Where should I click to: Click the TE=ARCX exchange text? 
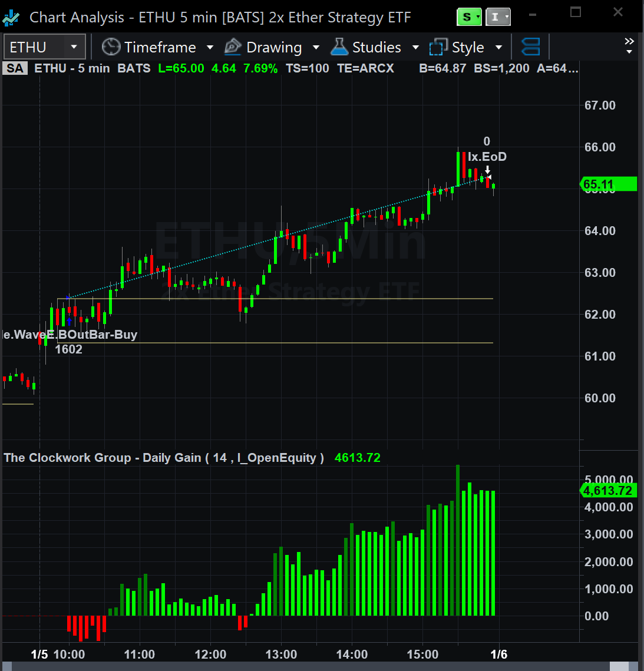[x=365, y=68]
